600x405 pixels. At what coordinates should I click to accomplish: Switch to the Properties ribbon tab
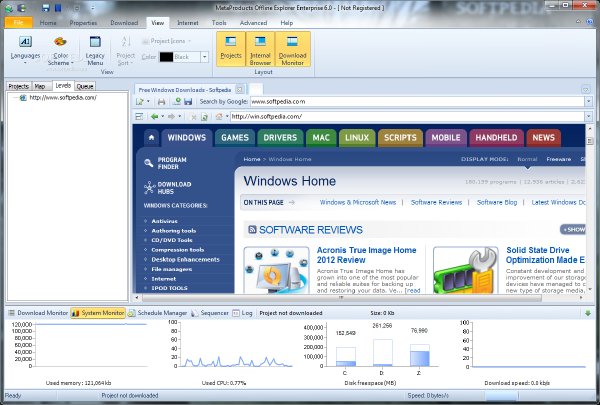[83, 23]
